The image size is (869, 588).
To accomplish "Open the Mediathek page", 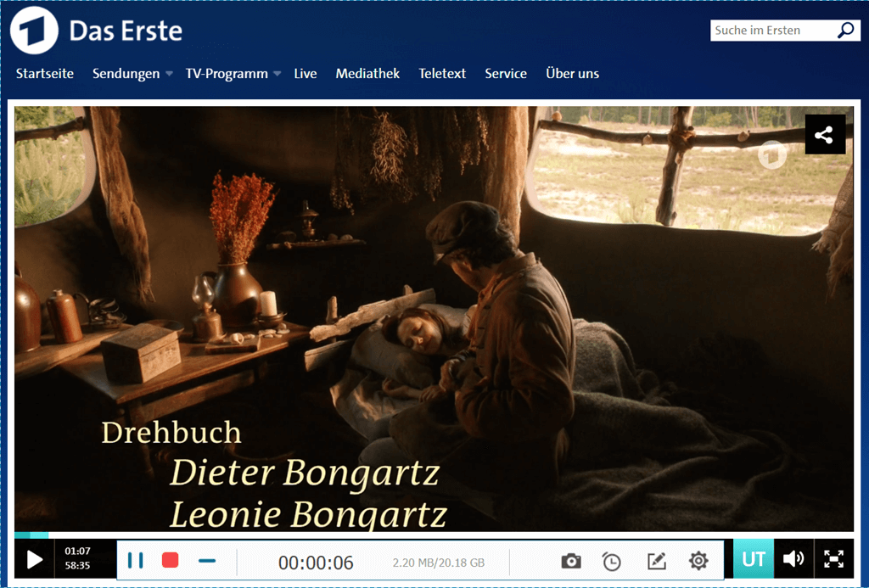I will click(x=367, y=74).
